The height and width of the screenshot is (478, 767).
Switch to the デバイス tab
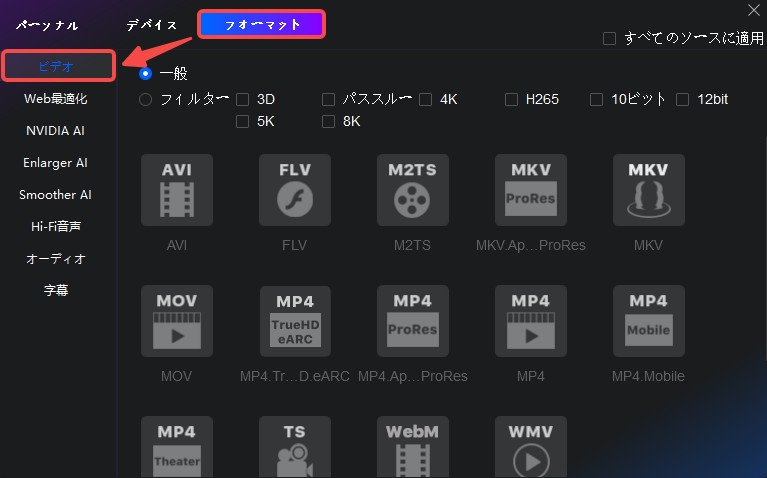click(152, 25)
